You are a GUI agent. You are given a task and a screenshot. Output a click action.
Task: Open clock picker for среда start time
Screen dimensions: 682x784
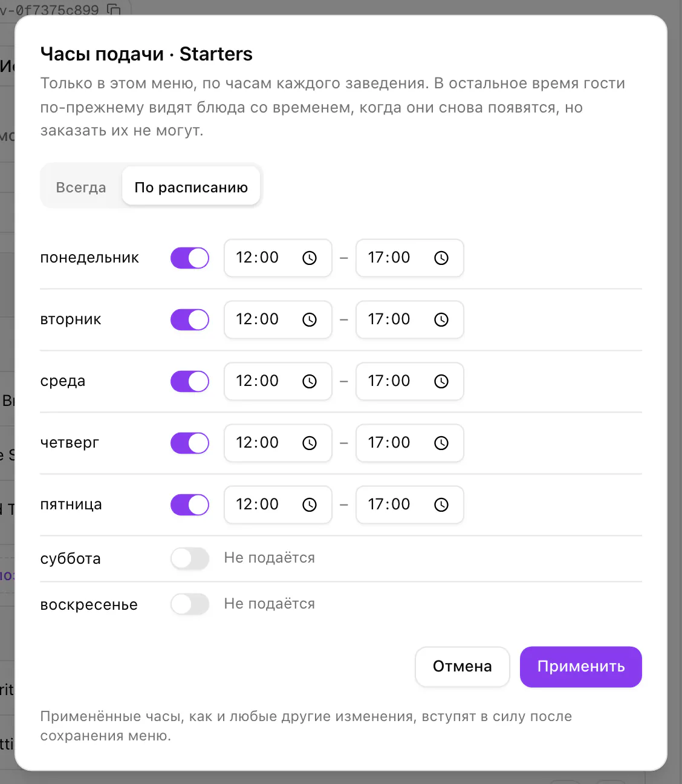point(310,382)
